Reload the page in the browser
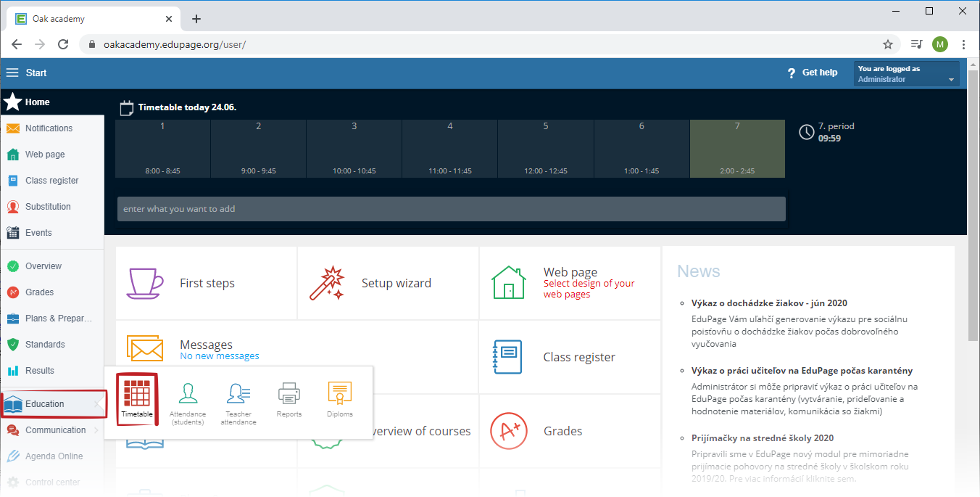Viewport: 980px width, 497px height. [63, 44]
